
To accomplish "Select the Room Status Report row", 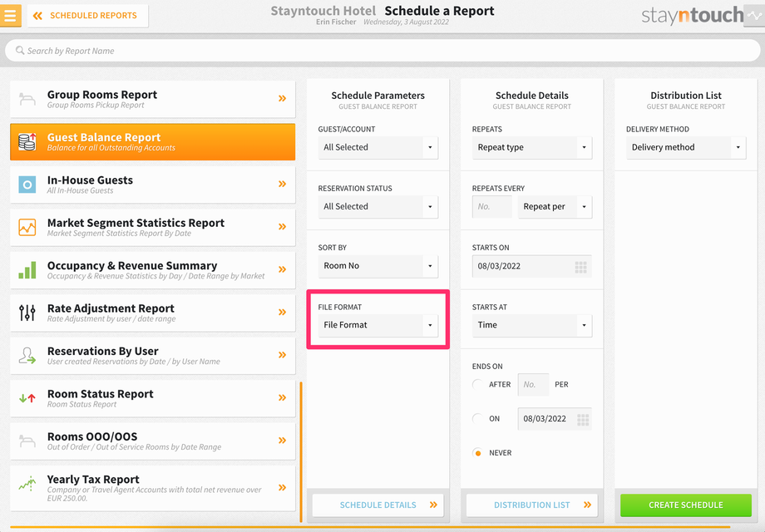I will (153, 398).
